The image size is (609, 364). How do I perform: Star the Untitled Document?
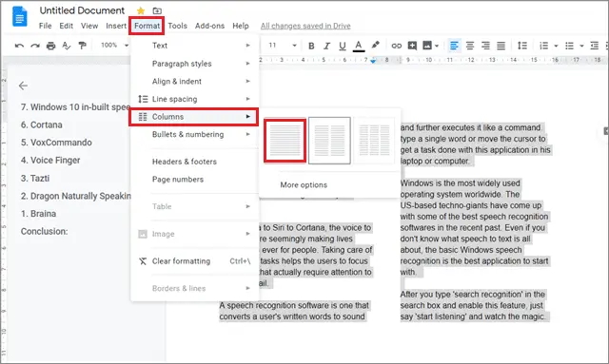(141, 10)
